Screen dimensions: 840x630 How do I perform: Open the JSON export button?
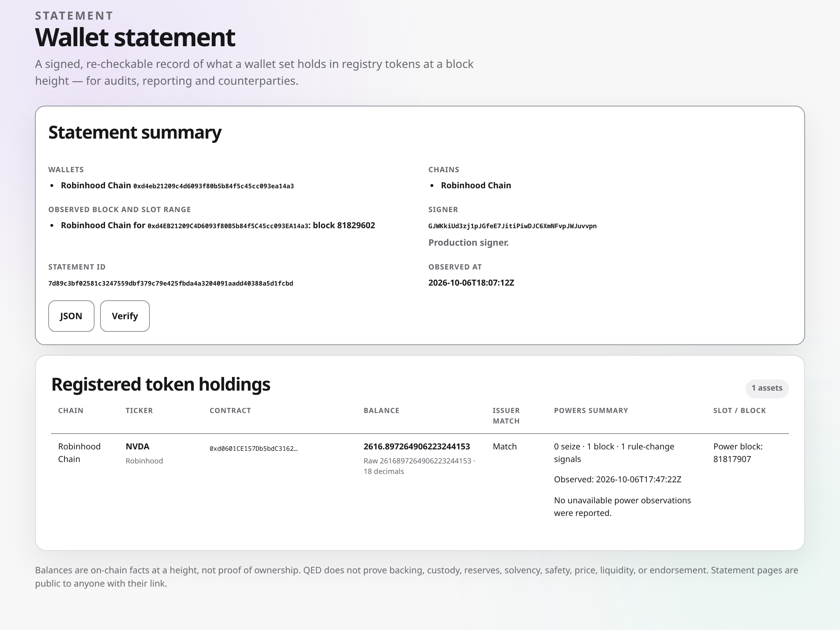tap(71, 316)
